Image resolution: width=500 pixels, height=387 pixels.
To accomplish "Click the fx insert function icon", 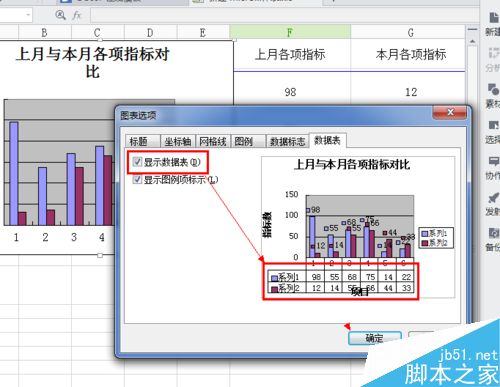I will pos(77,15).
